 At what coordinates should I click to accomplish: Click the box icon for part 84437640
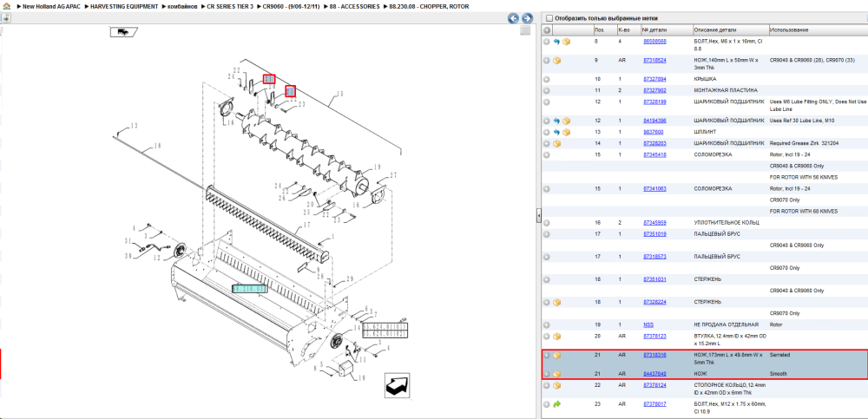click(x=557, y=374)
